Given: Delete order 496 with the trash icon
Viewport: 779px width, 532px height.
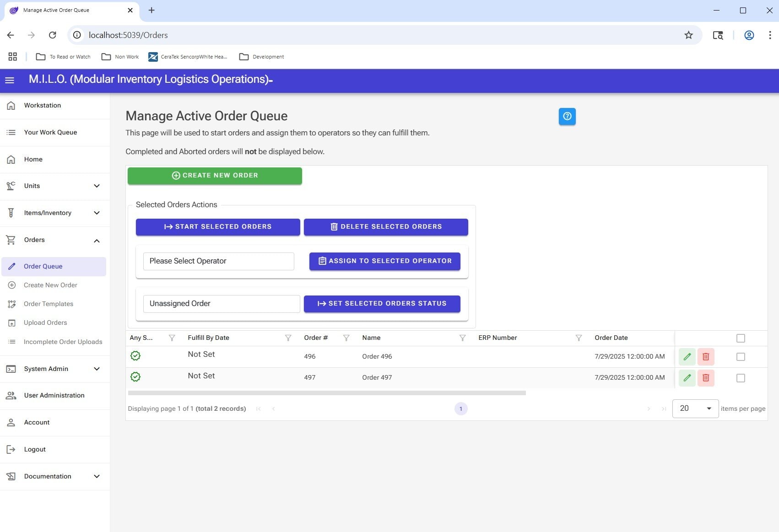Looking at the screenshot, I should coord(706,357).
